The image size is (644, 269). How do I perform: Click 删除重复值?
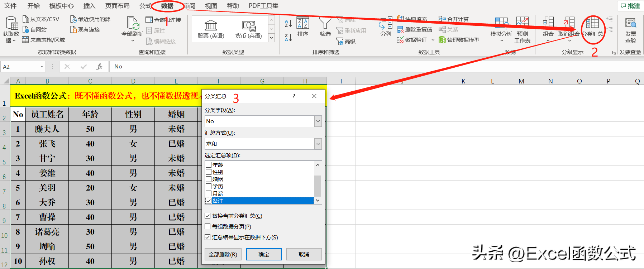[x=415, y=29]
